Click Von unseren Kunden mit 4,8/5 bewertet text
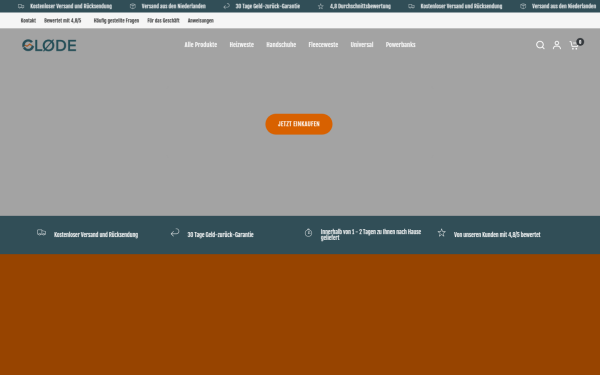600x375 pixels. pos(497,235)
